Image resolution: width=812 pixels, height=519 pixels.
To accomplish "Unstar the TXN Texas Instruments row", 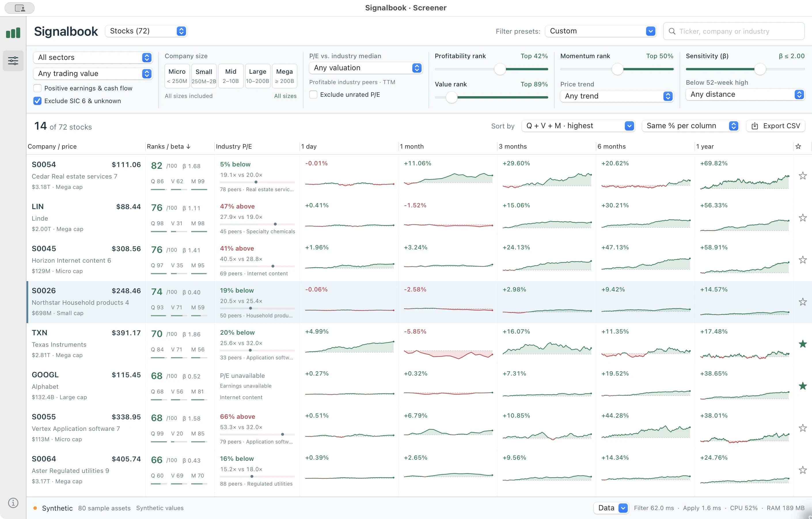I will click(802, 344).
